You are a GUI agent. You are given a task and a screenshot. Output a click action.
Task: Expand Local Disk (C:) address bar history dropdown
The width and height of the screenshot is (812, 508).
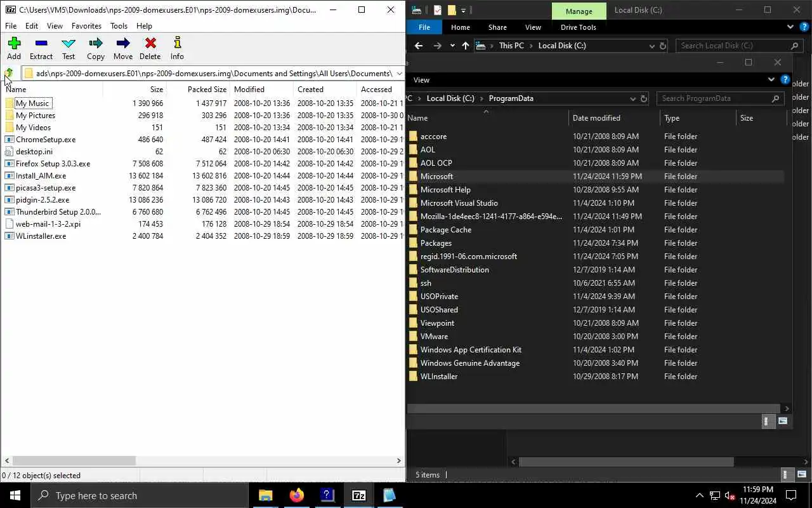[652, 46]
